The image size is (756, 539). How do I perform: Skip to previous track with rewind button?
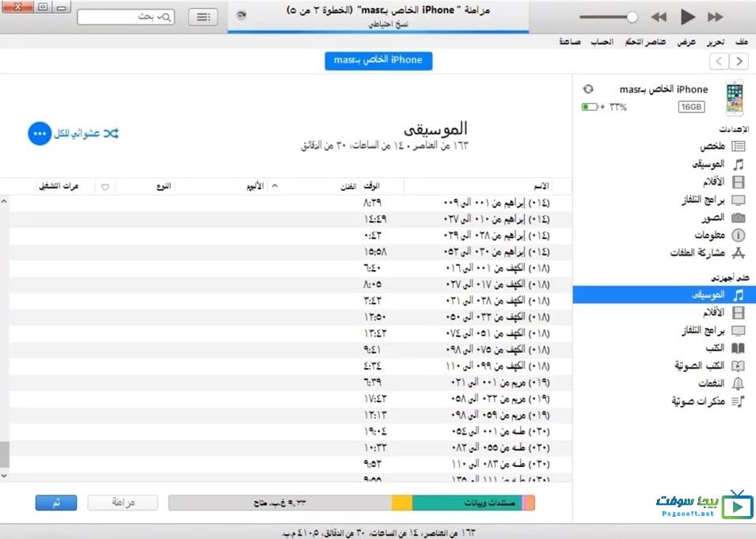659,17
